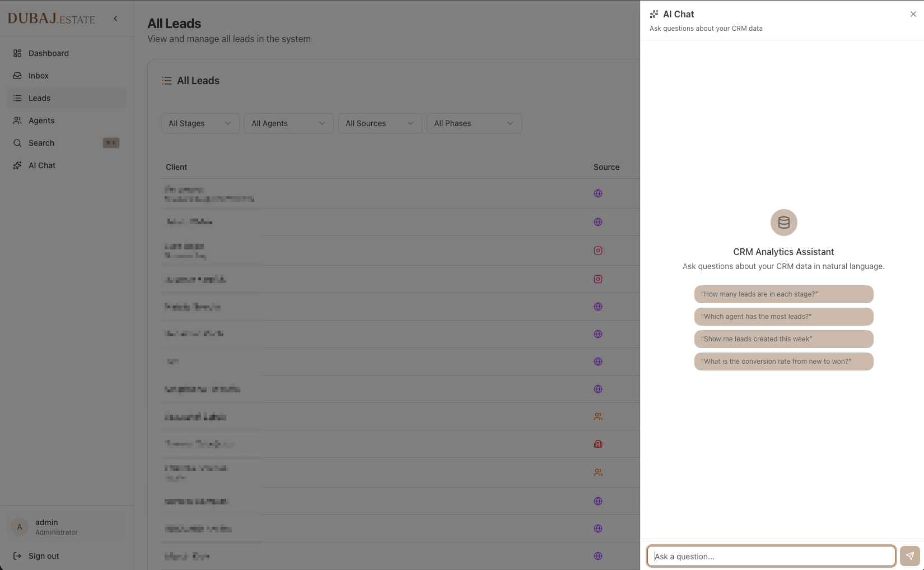Image resolution: width=924 pixels, height=570 pixels.
Task: Open AI Chat from the sidebar
Action: (x=66, y=165)
